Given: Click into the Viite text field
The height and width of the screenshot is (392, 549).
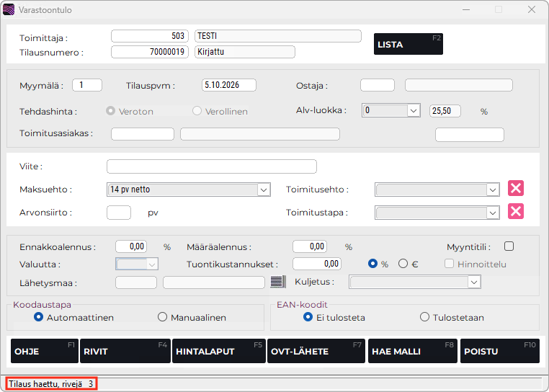Looking at the screenshot, I should [x=212, y=166].
